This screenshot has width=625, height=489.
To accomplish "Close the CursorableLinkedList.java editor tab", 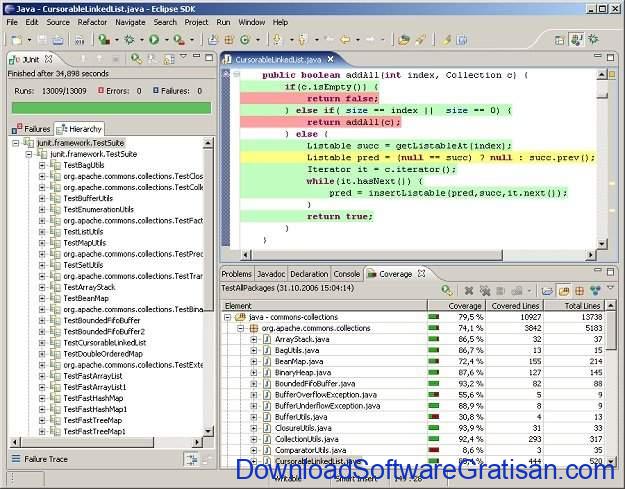I will 330,59.
